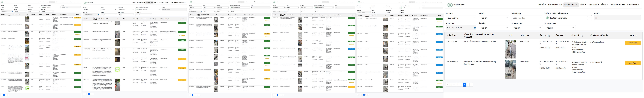Open the เขตดินแดง logo dropdown in the อุปกรณ์ชำรุด window
Screen dimensions: 644x98
point(456,5)
